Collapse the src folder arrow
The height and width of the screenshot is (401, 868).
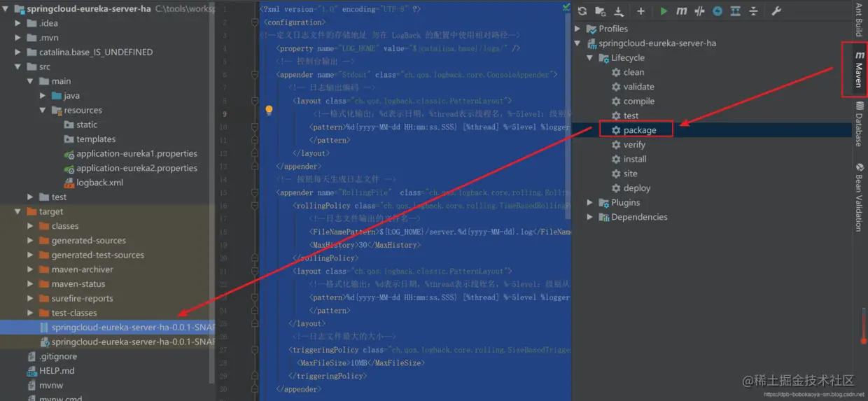coord(18,66)
